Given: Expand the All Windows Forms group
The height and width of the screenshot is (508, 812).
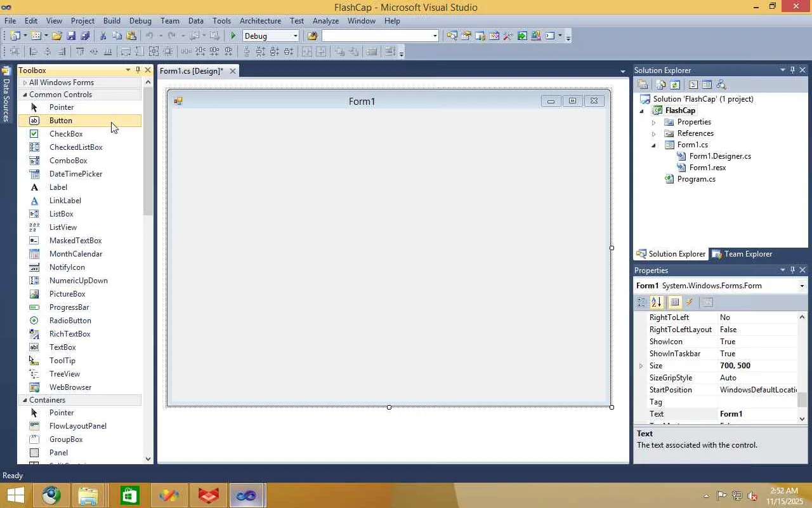Looking at the screenshot, I should (x=25, y=83).
